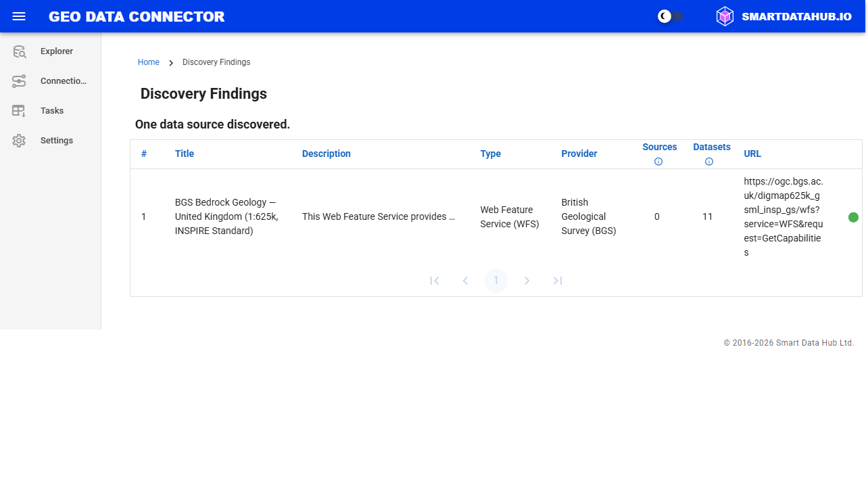Click the ogc.bgs.ac.uk URL cell
Screen dimensions: 868x487
783,216
